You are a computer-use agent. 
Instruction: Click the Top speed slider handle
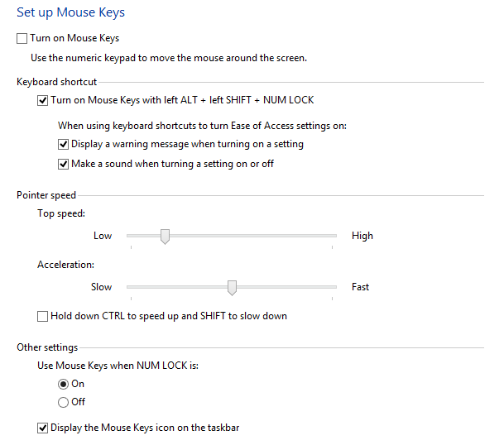165,237
